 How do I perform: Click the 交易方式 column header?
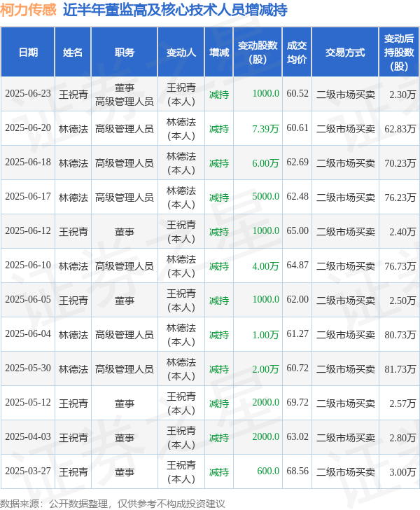click(x=345, y=53)
